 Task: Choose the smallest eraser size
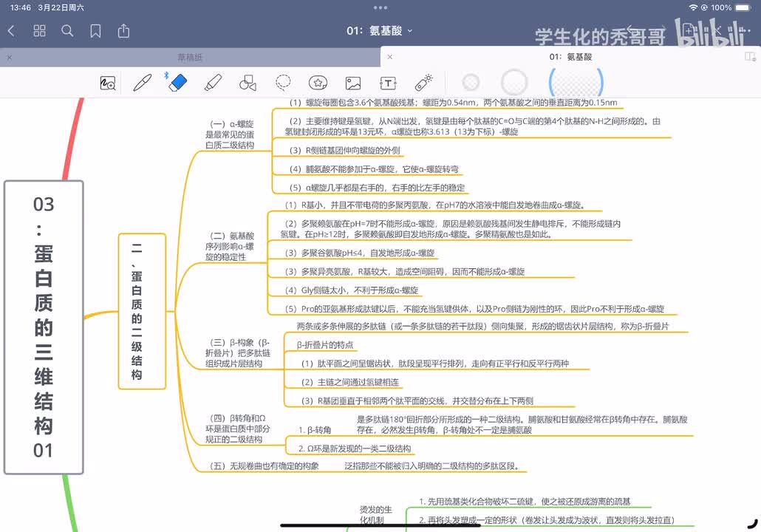[471, 82]
